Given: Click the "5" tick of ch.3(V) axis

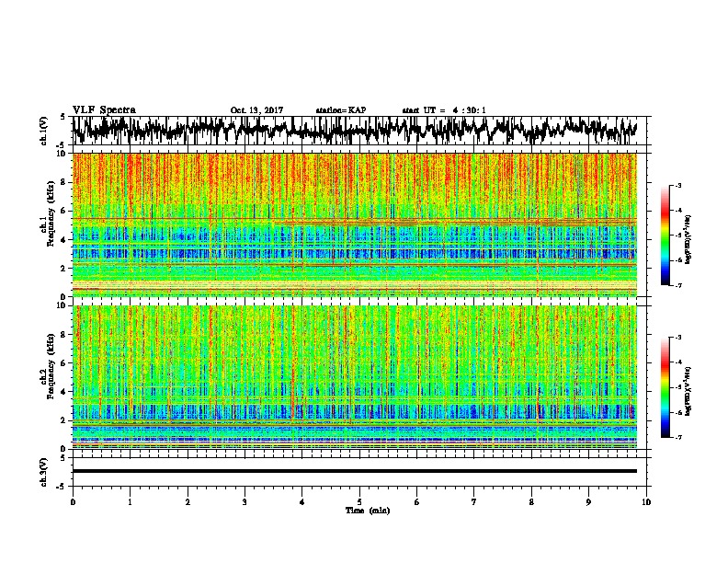Looking at the screenshot, I should coord(63,458).
